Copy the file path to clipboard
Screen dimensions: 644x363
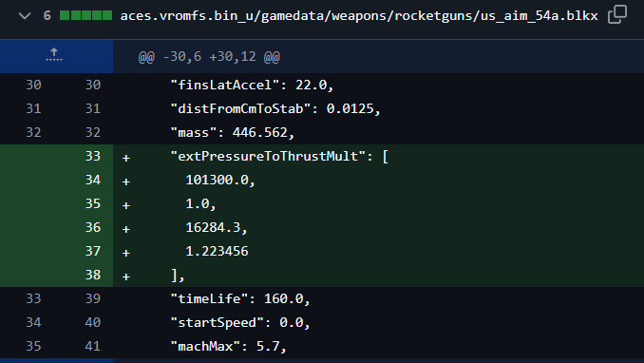pyautogui.click(x=616, y=15)
